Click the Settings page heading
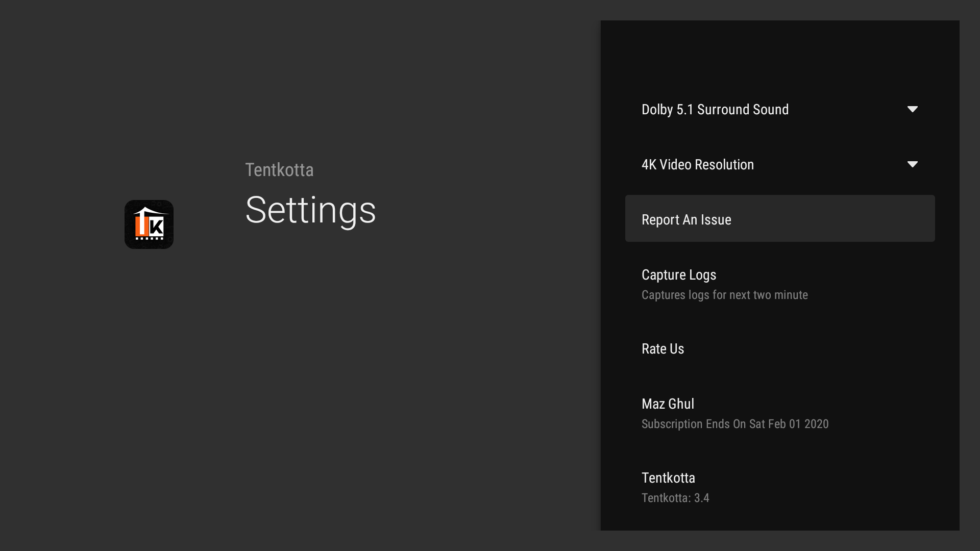This screenshot has width=980, height=551. tap(310, 210)
